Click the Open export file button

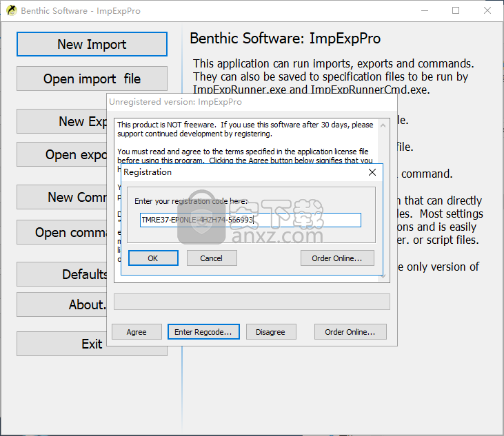62,154
